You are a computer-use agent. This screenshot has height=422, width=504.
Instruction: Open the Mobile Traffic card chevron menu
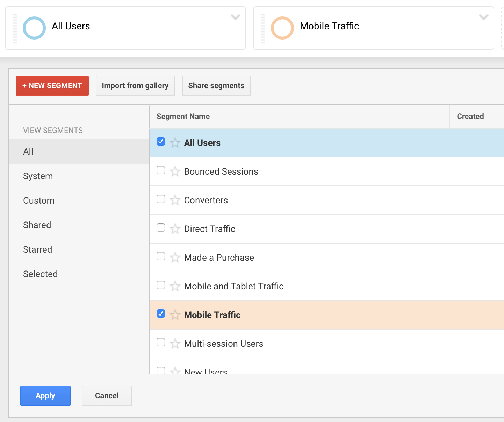tap(483, 17)
